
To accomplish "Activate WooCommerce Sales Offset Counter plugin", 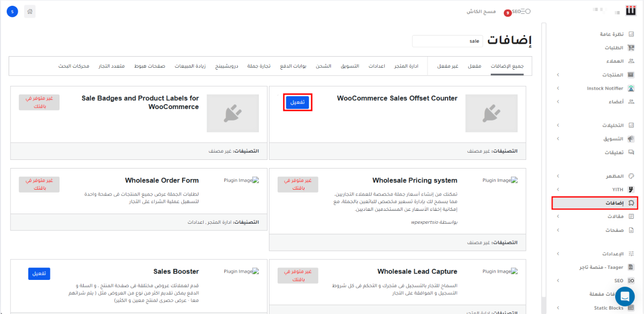I will tap(297, 102).
